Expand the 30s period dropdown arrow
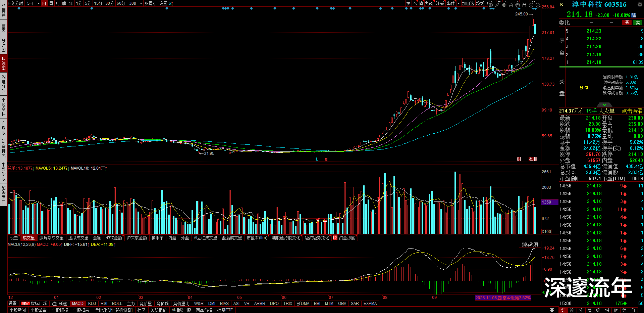This screenshot has height=313, width=644. point(141,3)
